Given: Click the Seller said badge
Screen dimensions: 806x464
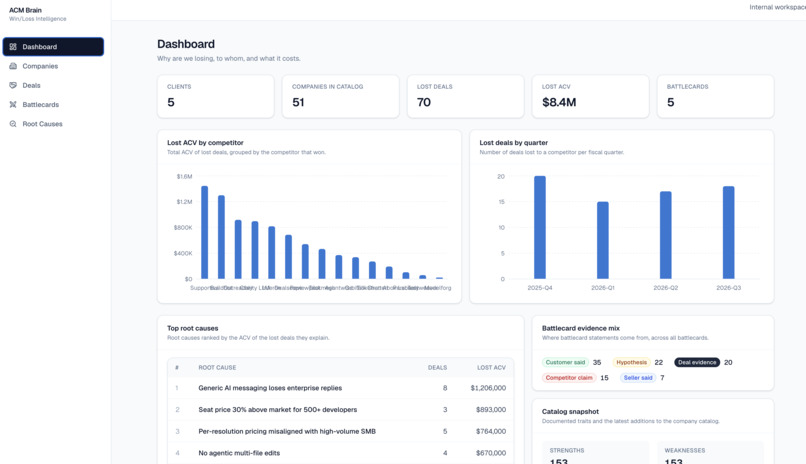Looking at the screenshot, I should tap(638, 378).
